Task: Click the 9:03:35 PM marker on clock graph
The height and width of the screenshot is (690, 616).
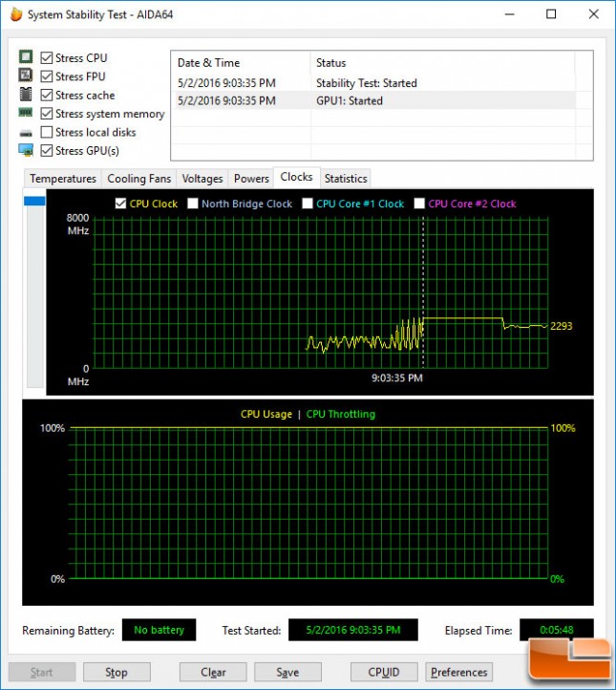Action: [397, 377]
